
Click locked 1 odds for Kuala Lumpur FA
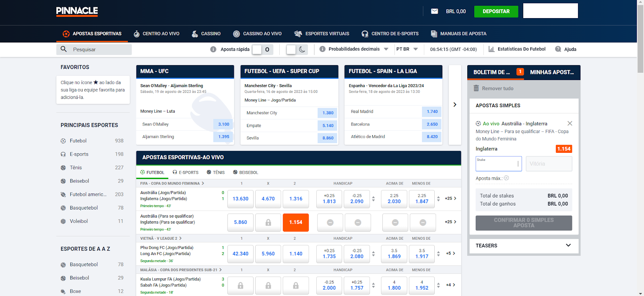[x=240, y=286]
